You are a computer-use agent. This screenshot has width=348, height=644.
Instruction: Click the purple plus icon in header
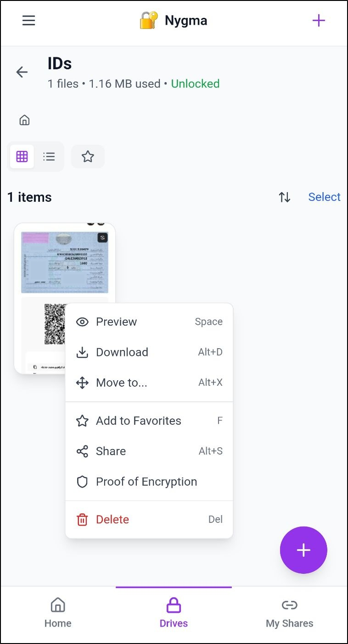pyautogui.click(x=318, y=21)
